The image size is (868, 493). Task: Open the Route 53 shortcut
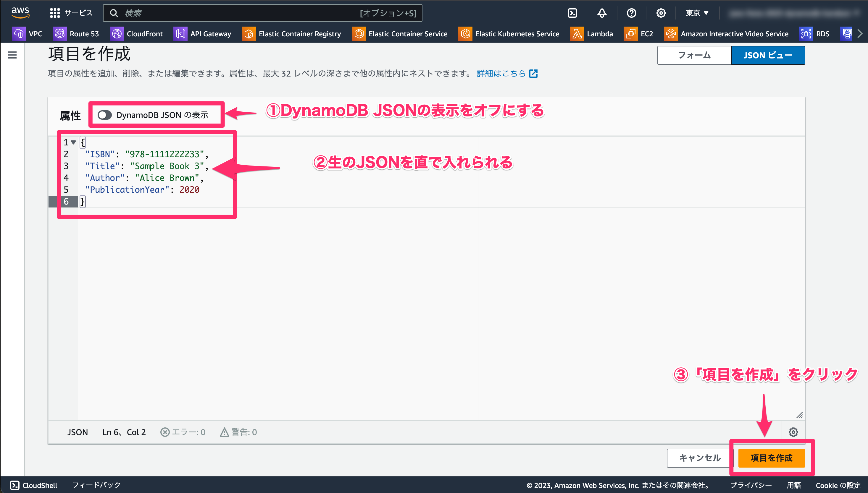coord(76,34)
